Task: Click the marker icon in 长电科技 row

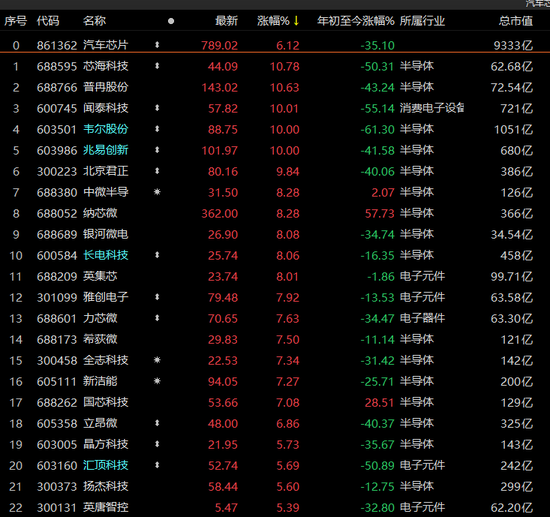Action: click(157, 255)
